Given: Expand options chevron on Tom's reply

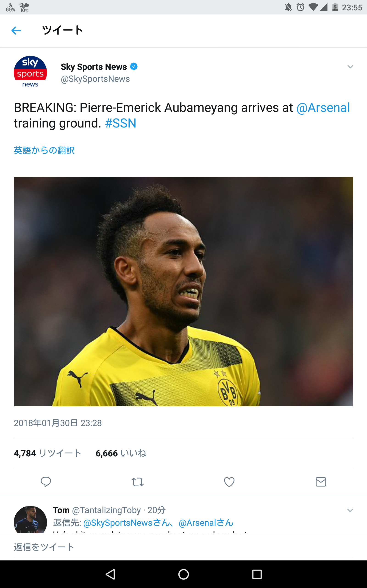Looking at the screenshot, I should coord(350,510).
